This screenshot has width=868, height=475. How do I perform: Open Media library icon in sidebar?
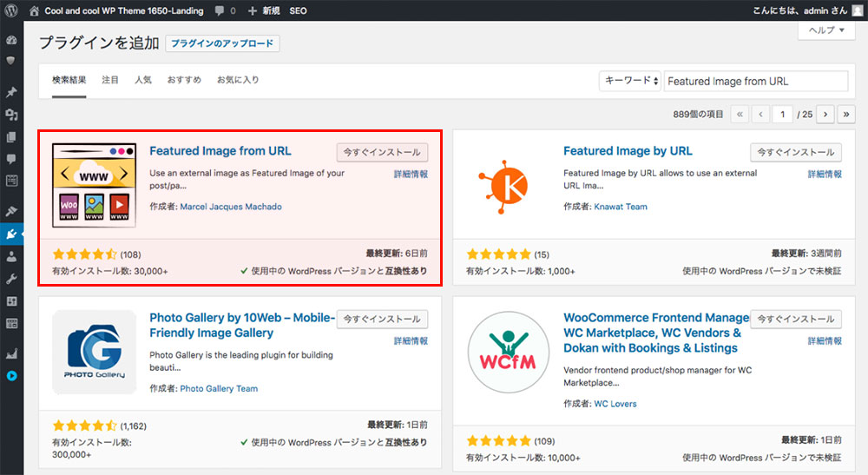click(x=11, y=115)
